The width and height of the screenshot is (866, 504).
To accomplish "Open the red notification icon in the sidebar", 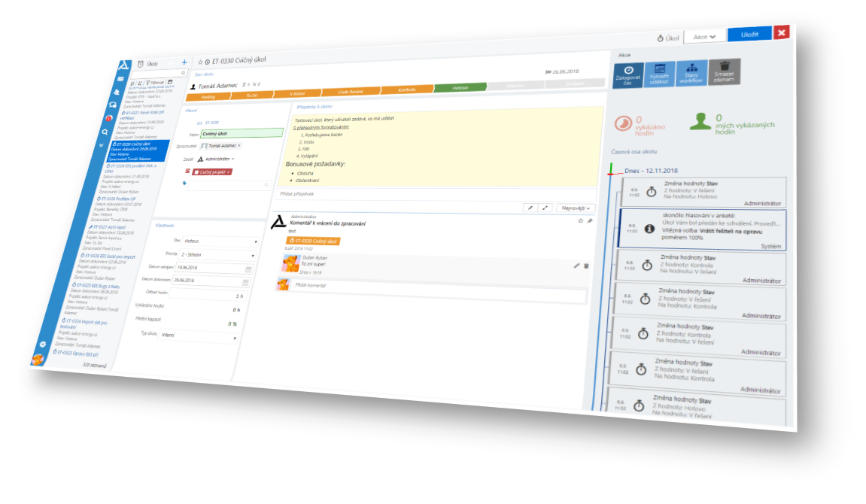I will tap(109, 118).
